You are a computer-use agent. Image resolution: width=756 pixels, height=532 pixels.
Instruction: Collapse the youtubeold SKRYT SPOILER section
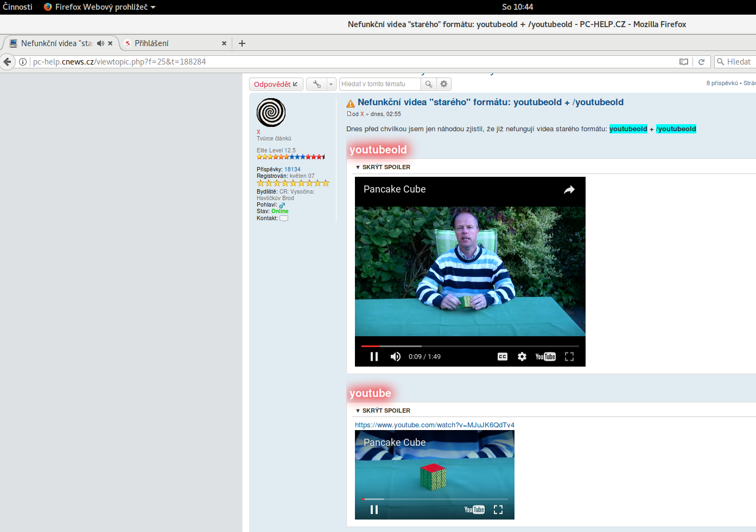(383, 167)
